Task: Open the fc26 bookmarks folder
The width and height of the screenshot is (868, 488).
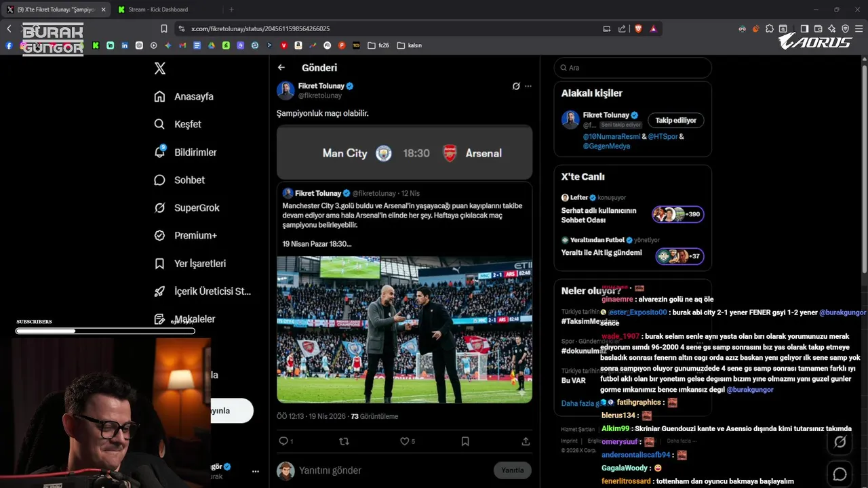Action: click(378, 45)
